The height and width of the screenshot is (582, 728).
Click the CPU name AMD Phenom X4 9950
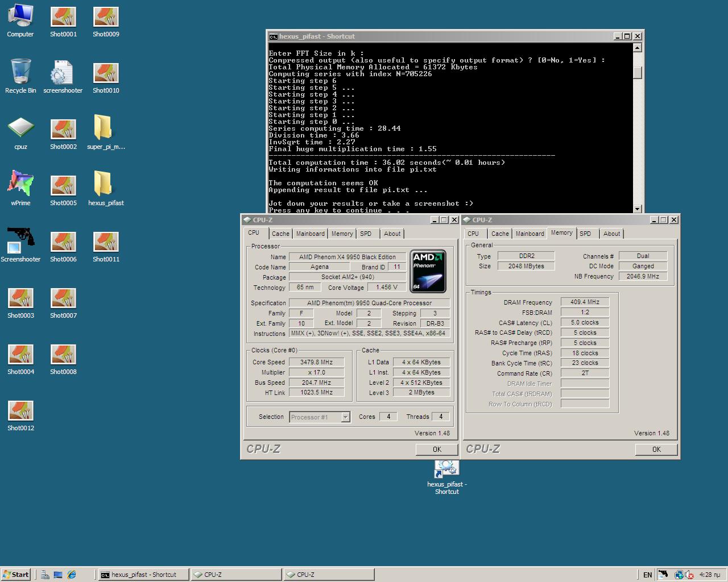pos(348,257)
